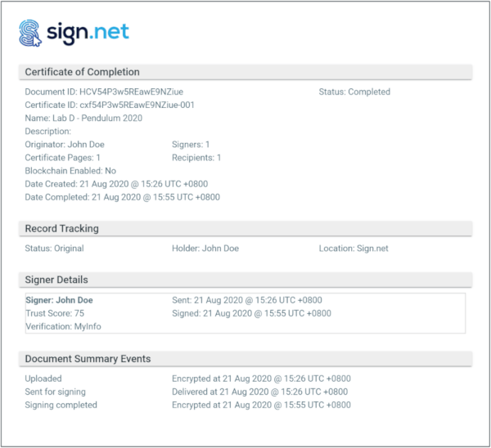491x448 pixels.
Task: Select the Document Summary Events header
Action: (88, 359)
